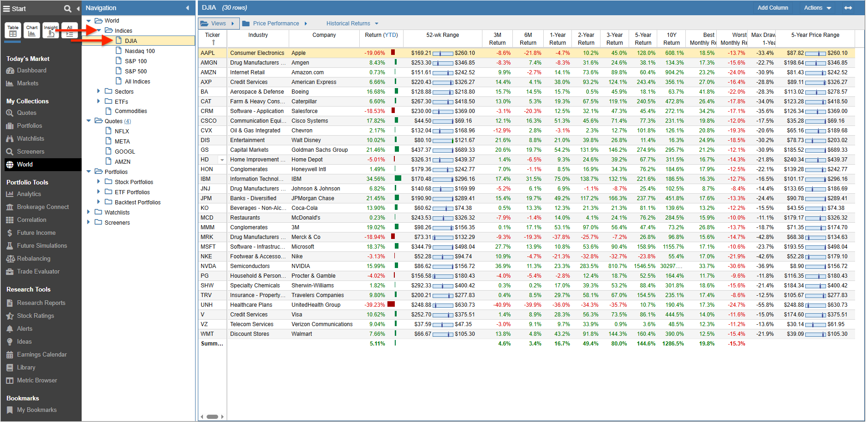The width and height of the screenshot is (868, 423).
Task: Expand the ETFs folder
Action: click(99, 101)
